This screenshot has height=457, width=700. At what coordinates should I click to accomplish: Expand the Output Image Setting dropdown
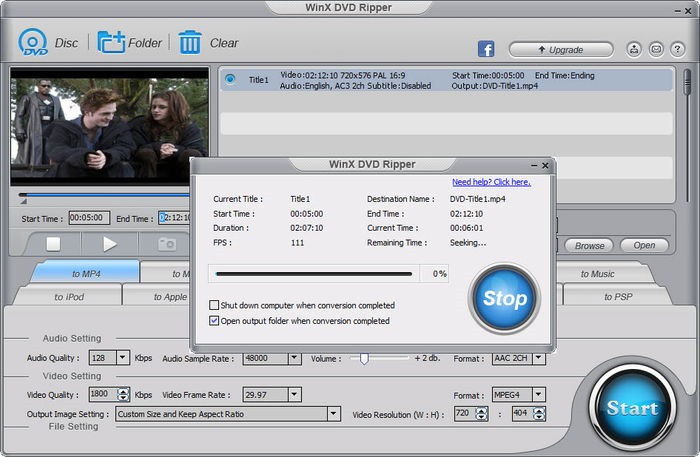pos(333,414)
